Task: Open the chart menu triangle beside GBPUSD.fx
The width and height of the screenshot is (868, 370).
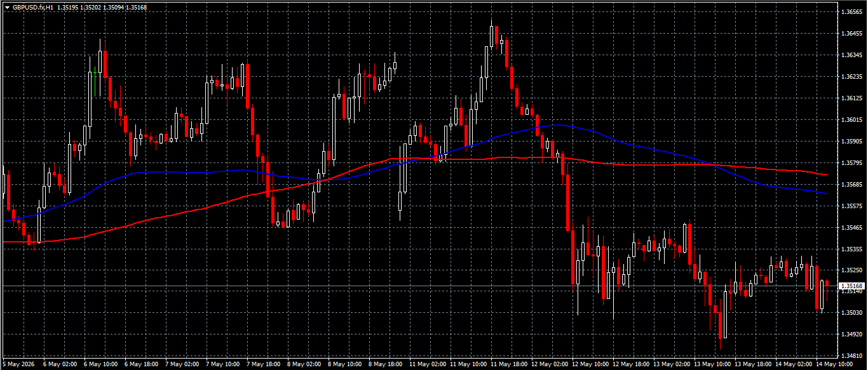Action: [x=7, y=7]
